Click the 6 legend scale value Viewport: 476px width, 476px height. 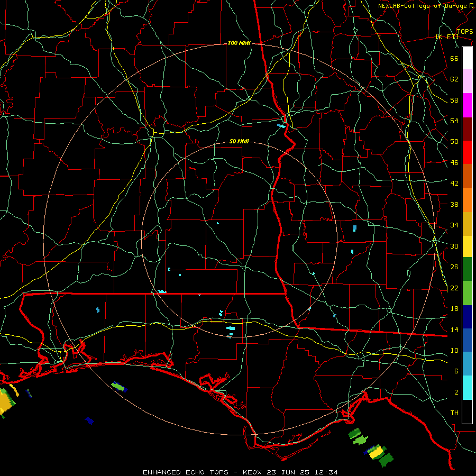click(456, 371)
